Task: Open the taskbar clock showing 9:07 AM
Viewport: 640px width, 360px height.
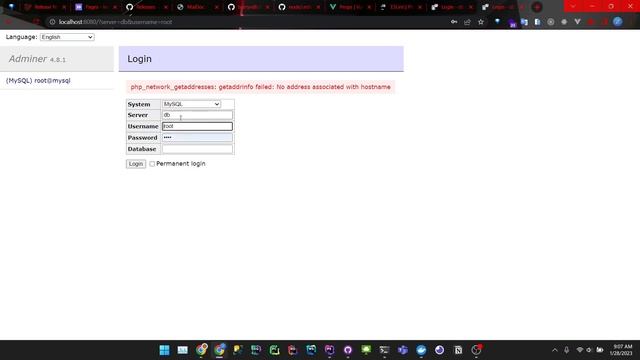Action: click(621, 350)
